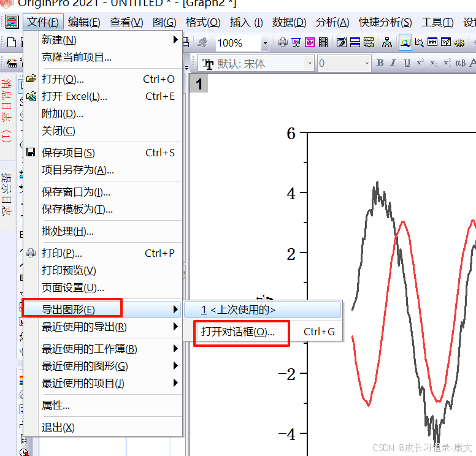Open the hierarchy diagram toolbar icon
This screenshot has height=456, width=476.
386,42
